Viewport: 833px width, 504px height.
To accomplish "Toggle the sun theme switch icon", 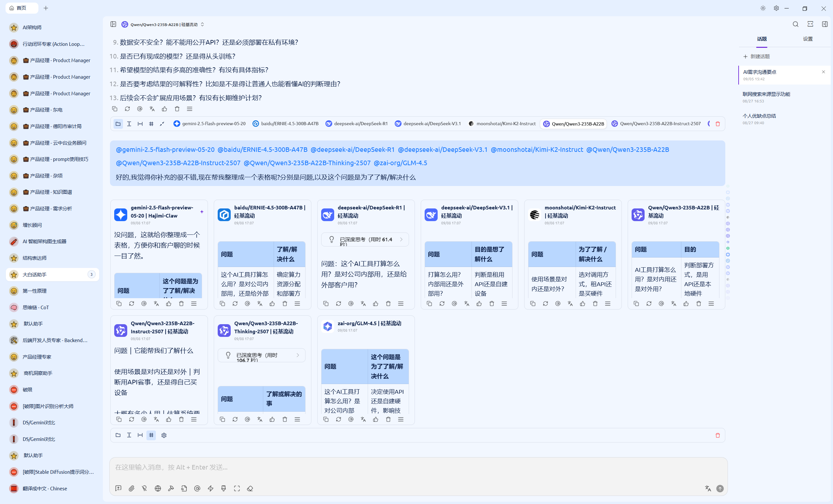I will coord(763,8).
